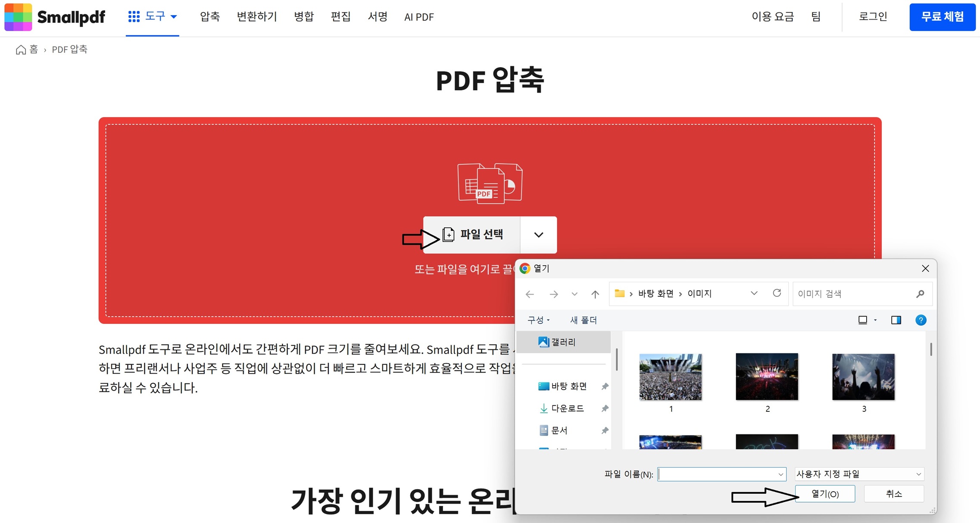Click the home icon in breadcrumb

[x=21, y=50]
